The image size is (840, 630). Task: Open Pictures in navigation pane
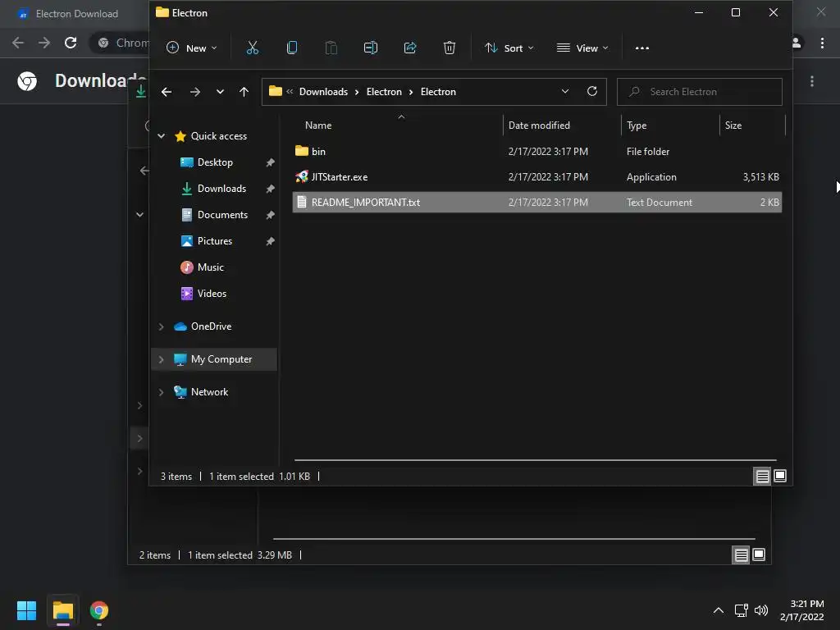click(214, 241)
